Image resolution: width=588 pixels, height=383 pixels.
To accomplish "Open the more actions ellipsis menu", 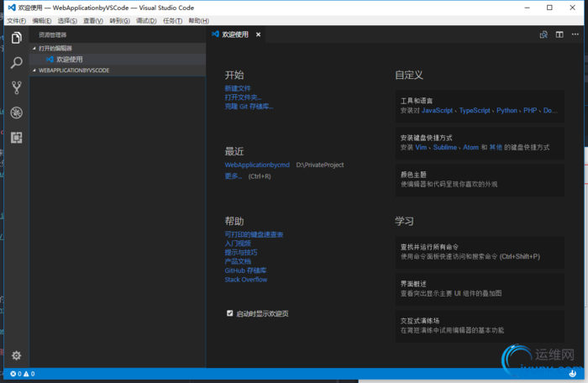I will (x=575, y=34).
